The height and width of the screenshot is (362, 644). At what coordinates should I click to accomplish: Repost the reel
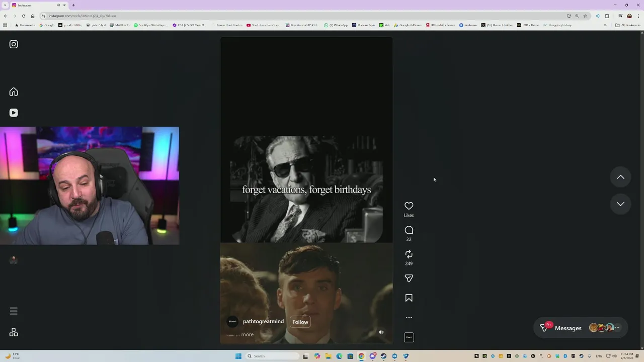(409, 254)
